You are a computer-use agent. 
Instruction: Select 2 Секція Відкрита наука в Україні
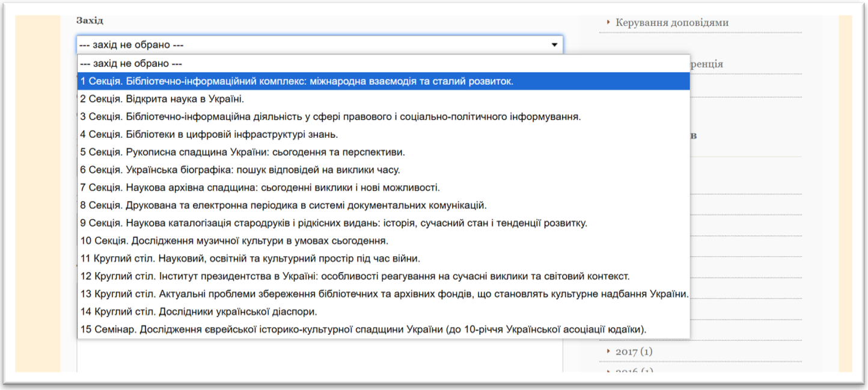point(162,99)
